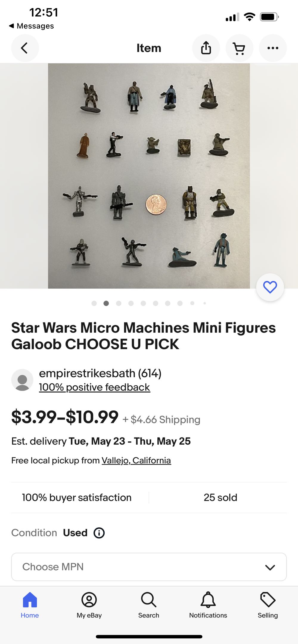Viewport: 298px width, 644px height.
Task: Select the carousel dot slider indicator
Action: (x=149, y=303)
